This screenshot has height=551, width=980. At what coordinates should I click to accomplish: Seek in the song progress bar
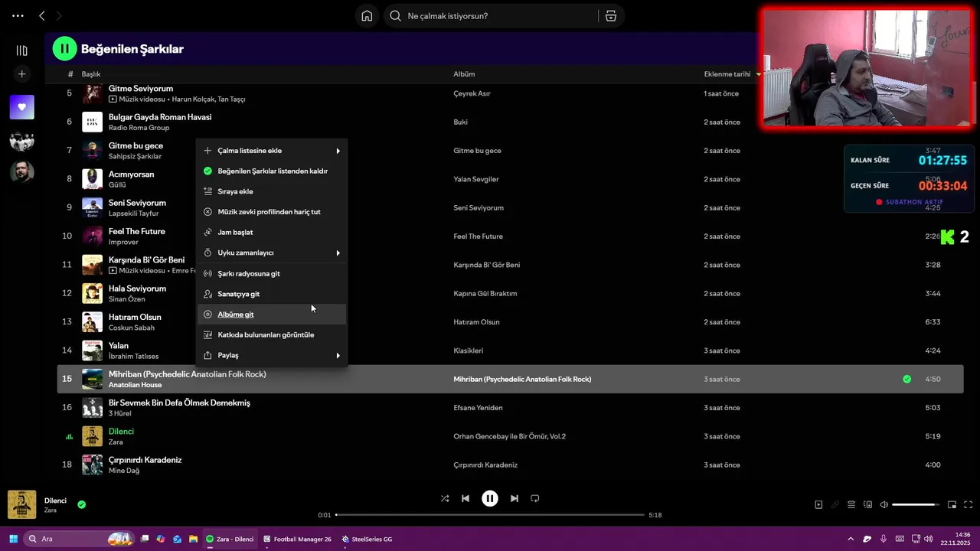490,515
